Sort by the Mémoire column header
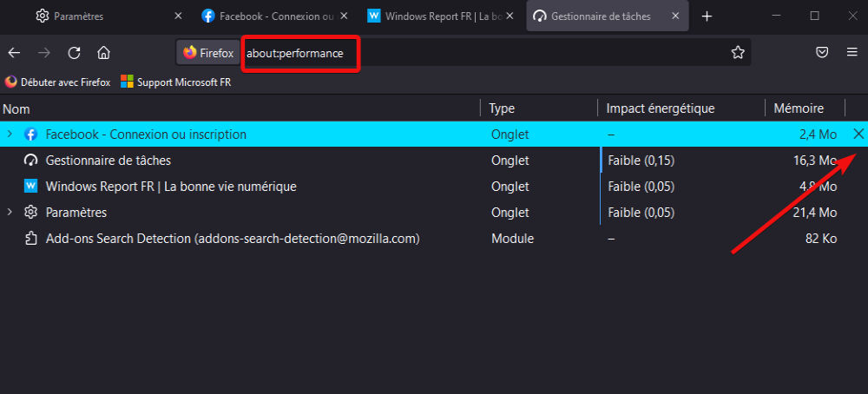 click(x=805, y=108)
